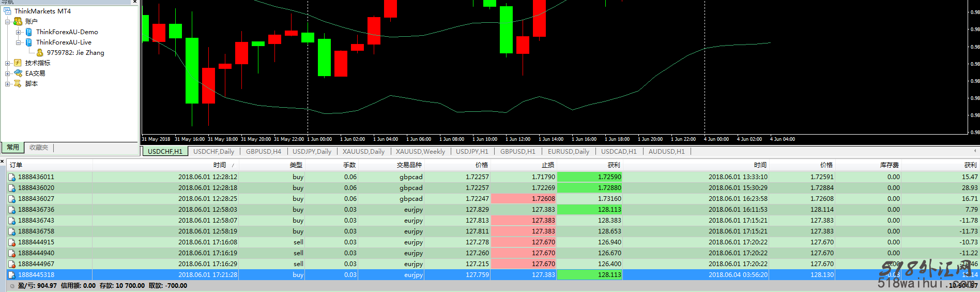Click the EA交易 expert advisors icon
The image size is (980, 292).
[18, 73]
